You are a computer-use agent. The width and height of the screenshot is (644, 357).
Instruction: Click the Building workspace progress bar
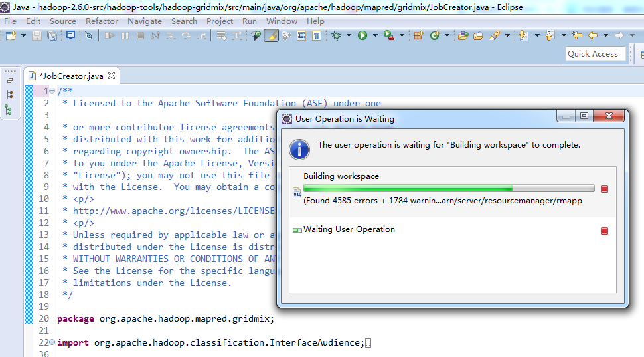[449, 189]
